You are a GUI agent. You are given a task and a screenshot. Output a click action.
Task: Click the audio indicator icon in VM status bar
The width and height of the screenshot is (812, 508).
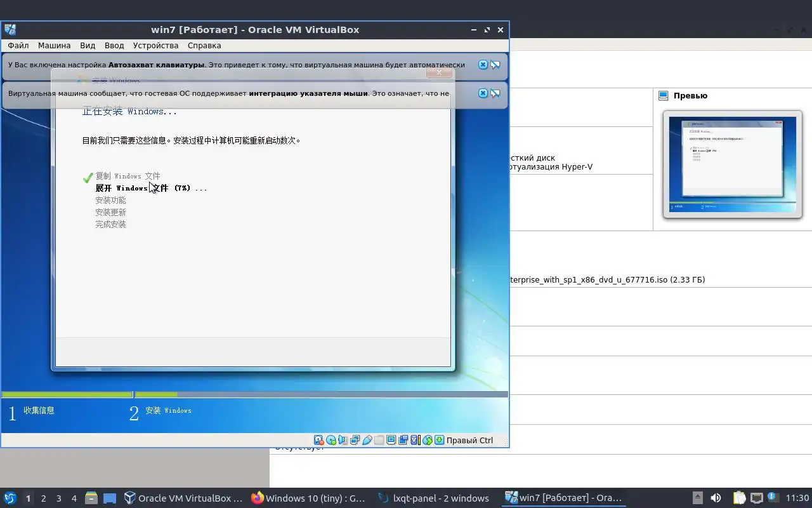343,440
